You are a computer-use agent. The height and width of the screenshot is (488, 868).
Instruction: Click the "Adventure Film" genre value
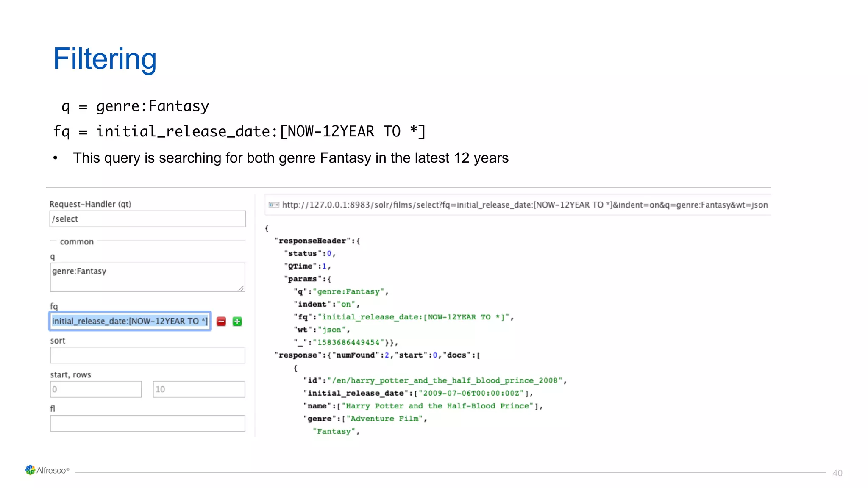385,419
